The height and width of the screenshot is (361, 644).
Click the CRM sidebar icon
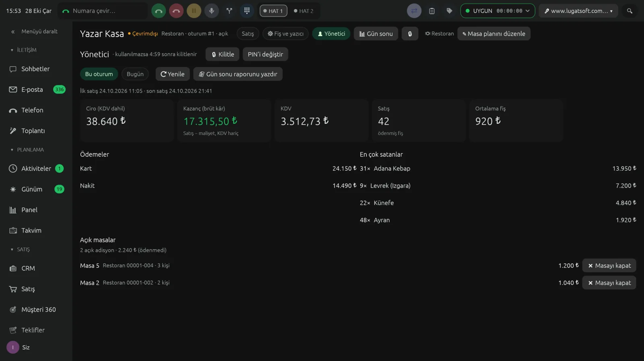(x=13, y=268)
